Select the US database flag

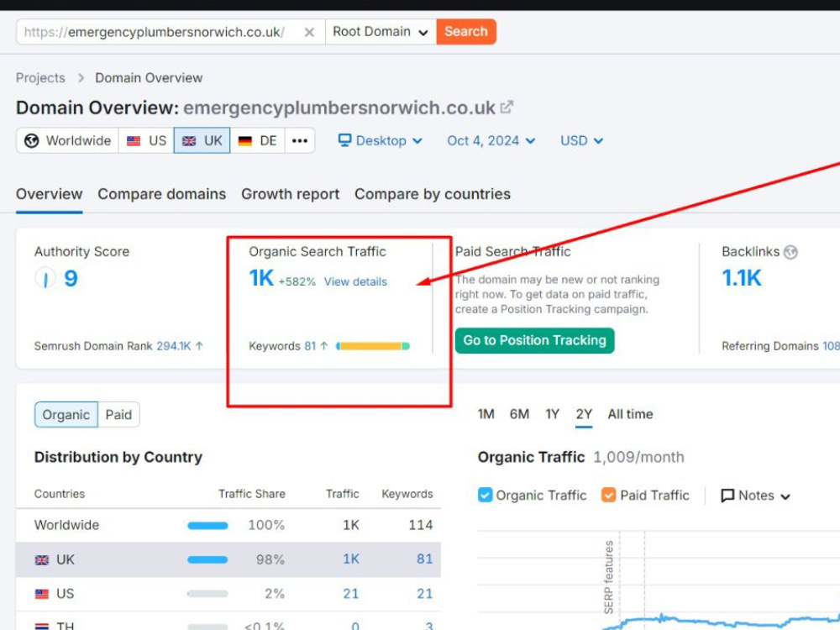146,140
